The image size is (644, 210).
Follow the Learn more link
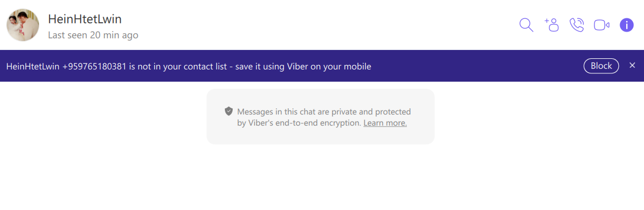click(x=385, y=123)
